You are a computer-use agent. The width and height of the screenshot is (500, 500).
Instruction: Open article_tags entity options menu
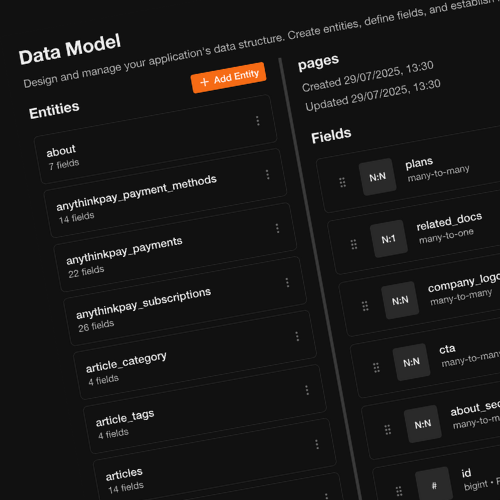click(307, 390)
